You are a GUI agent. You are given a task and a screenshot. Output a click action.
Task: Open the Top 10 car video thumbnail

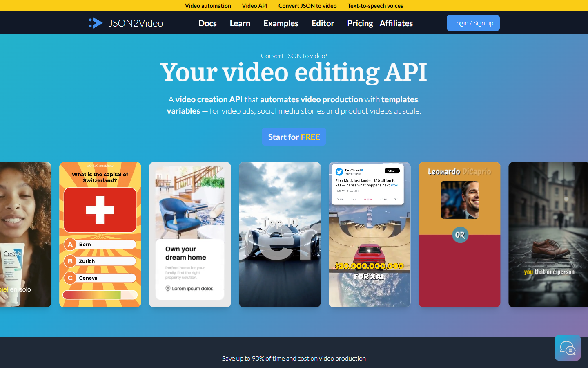pyautogui.click(x=280, y=235)
